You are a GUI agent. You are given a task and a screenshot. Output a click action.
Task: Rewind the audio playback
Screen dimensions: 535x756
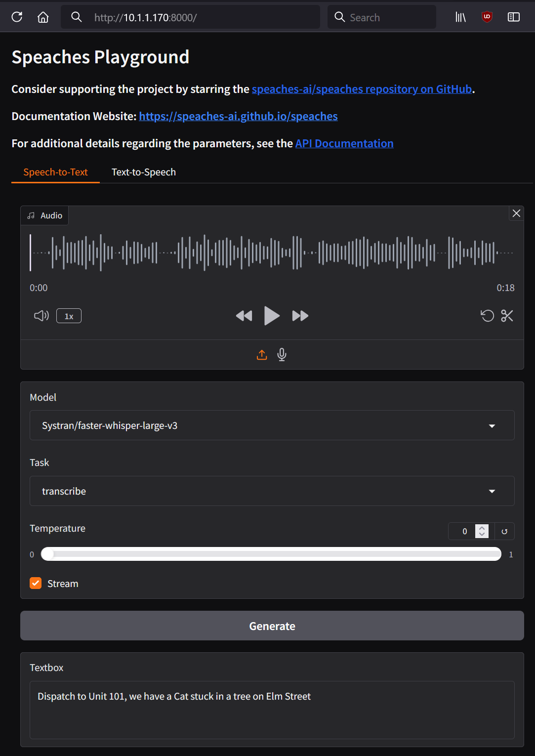(x=244, y=316)
